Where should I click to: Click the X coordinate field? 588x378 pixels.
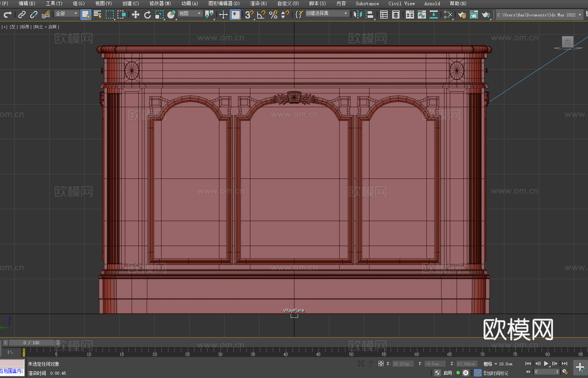(403, 364)
